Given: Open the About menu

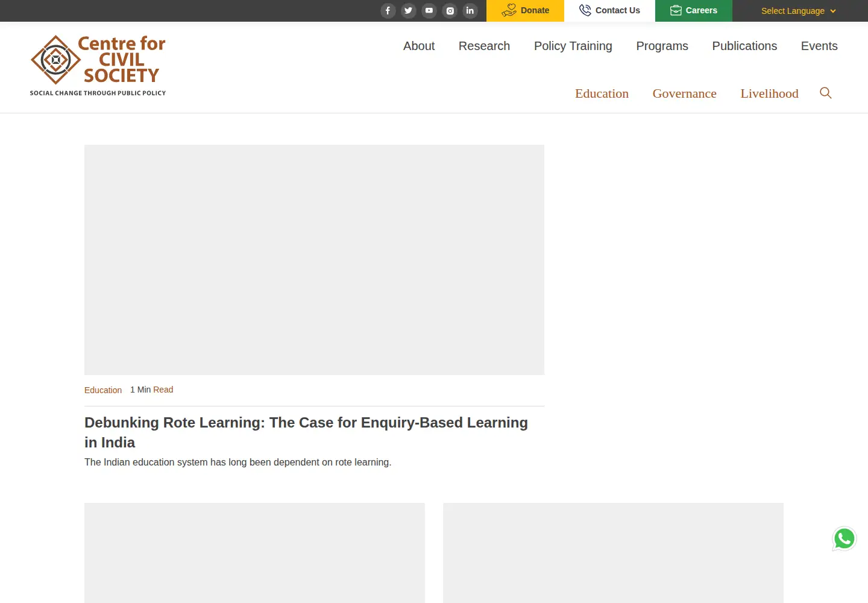Looking at the screenshot, I should pyautogui.click(x=419, y=46).
